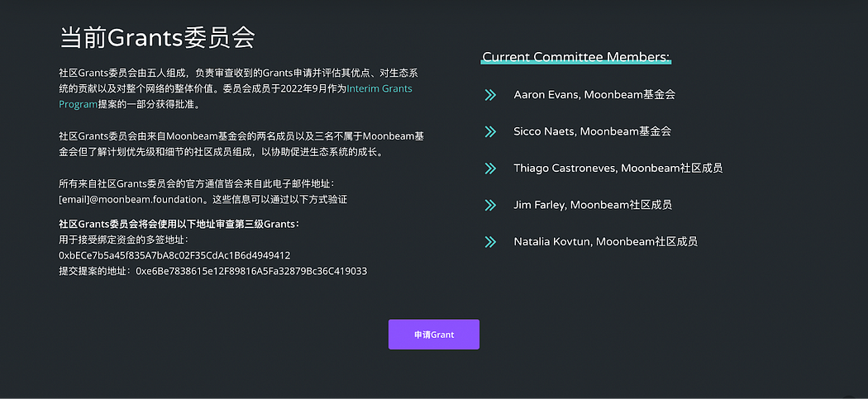Select the Natalia Kovtun member entry
Screen dimensions: 868x399
click(x=605, y=242)
